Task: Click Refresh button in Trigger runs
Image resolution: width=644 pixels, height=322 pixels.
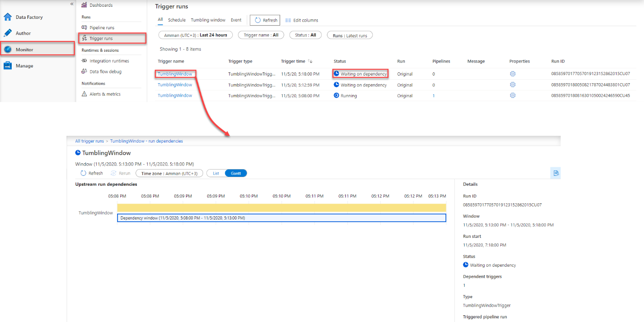Action: point(265,20)
